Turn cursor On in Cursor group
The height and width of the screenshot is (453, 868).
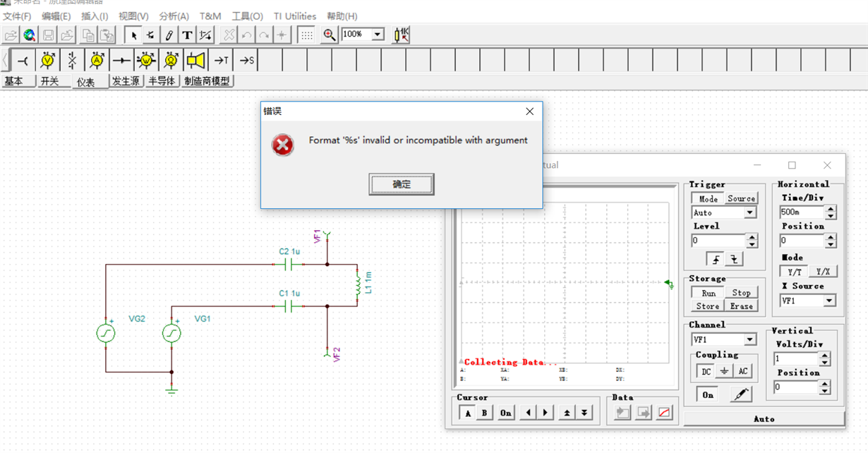[506, 413]
